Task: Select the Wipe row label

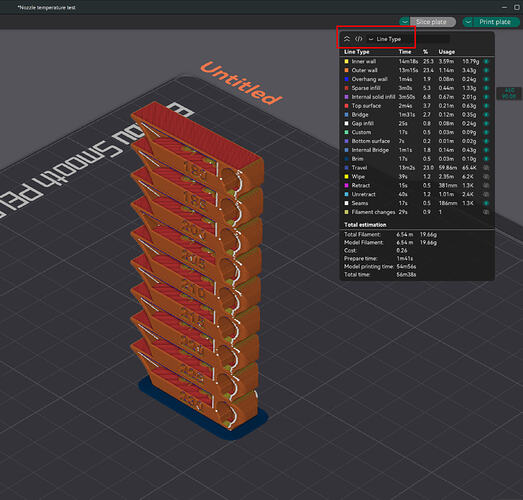Action: coord(358,176)
